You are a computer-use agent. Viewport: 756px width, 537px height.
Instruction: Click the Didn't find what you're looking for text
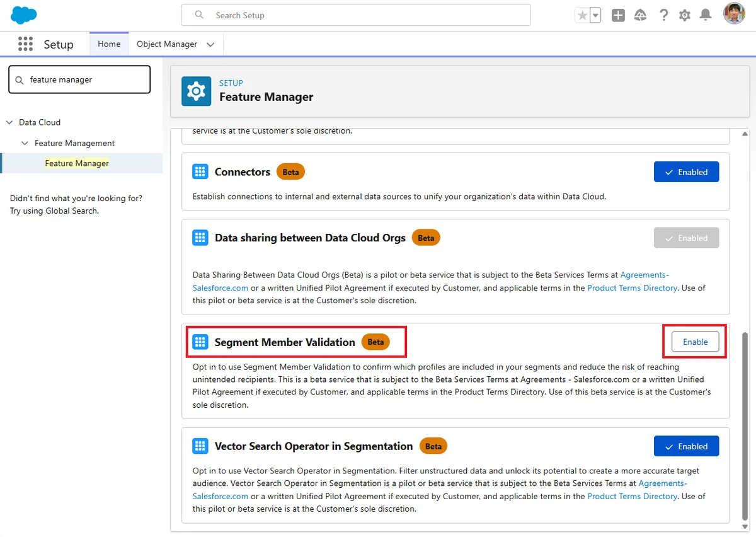pos(76,199)
